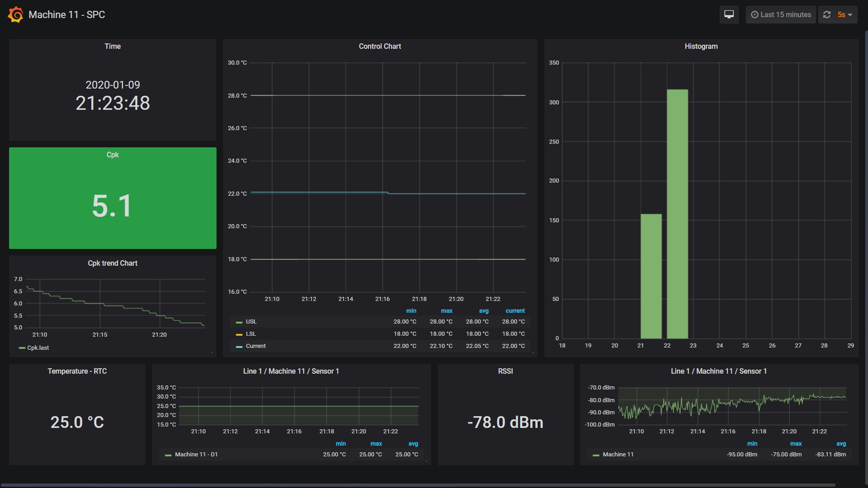Click the horizontal scrollbar at bottom
Viewport: 868px width, 488px height.
coord(418,485)
